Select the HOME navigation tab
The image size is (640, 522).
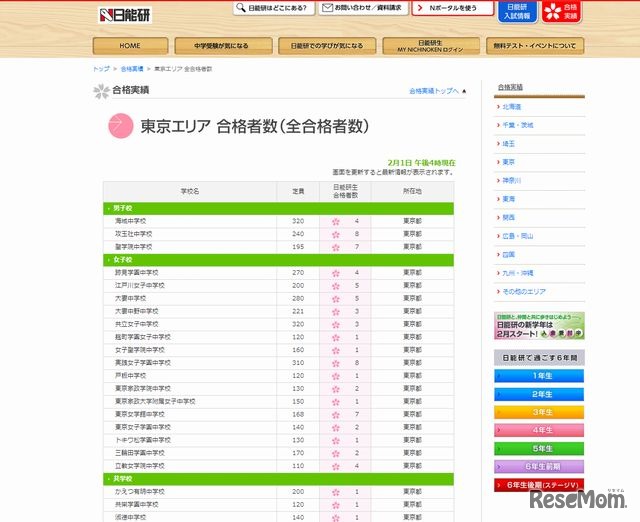[x=130, y=46]
